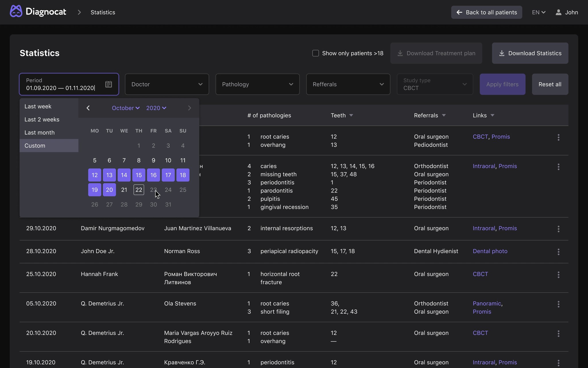Click Back to all patients button

(486, 12)
